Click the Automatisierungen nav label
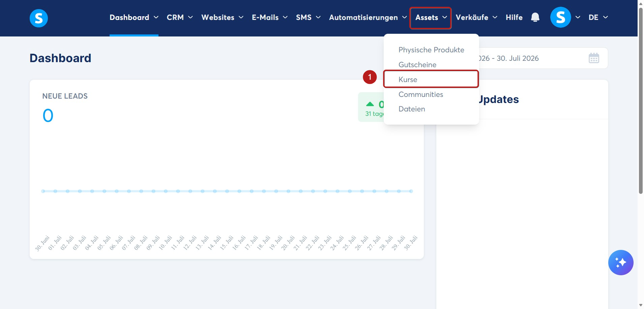Viewport: 644px width, 309px height. (x=363, y=17)
